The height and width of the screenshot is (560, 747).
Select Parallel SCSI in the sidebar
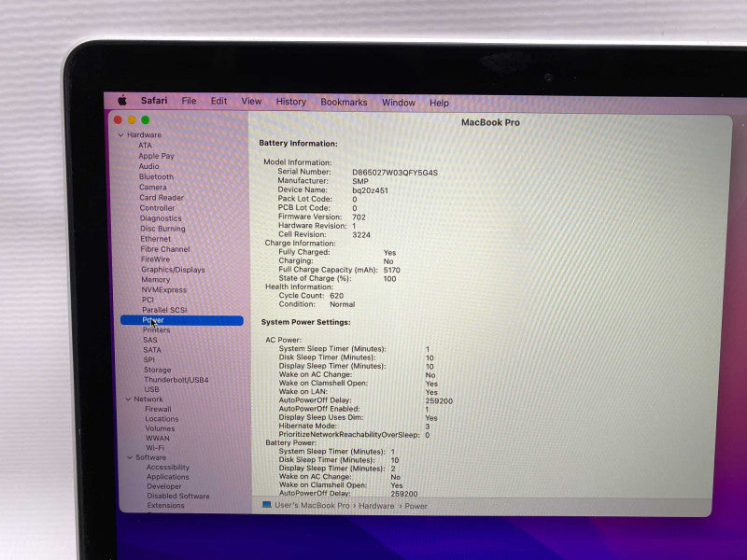click(x=164, y=310)
